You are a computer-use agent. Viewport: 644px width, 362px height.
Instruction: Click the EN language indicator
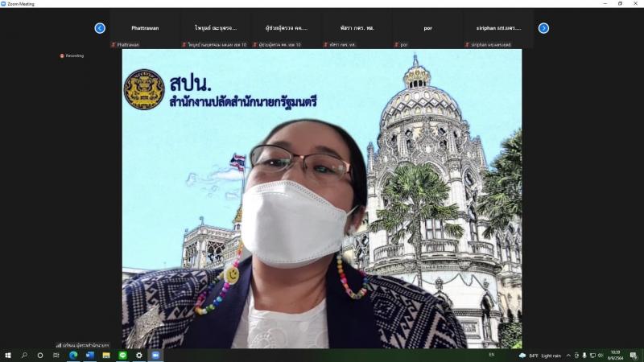coord(492,355)
